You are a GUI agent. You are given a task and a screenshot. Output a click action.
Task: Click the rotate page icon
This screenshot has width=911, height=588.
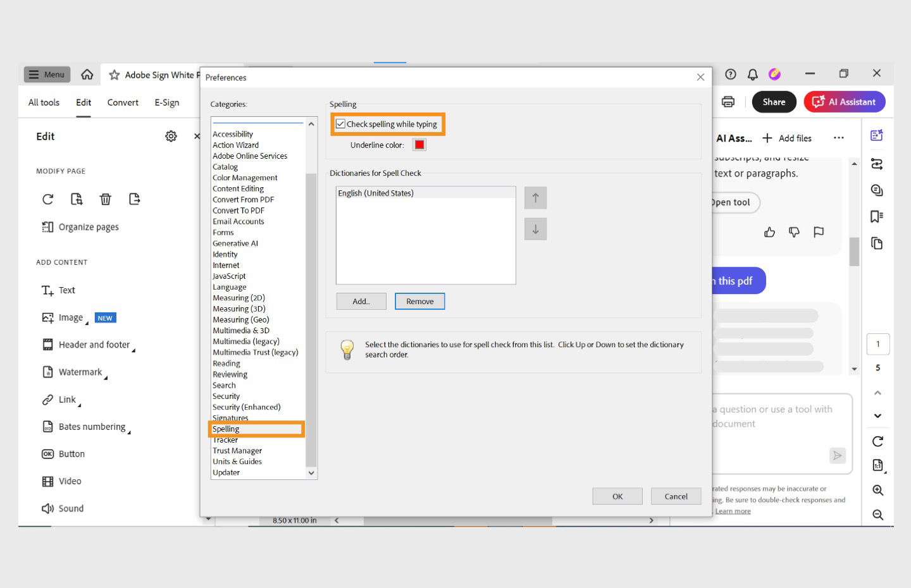pos(47,199)
